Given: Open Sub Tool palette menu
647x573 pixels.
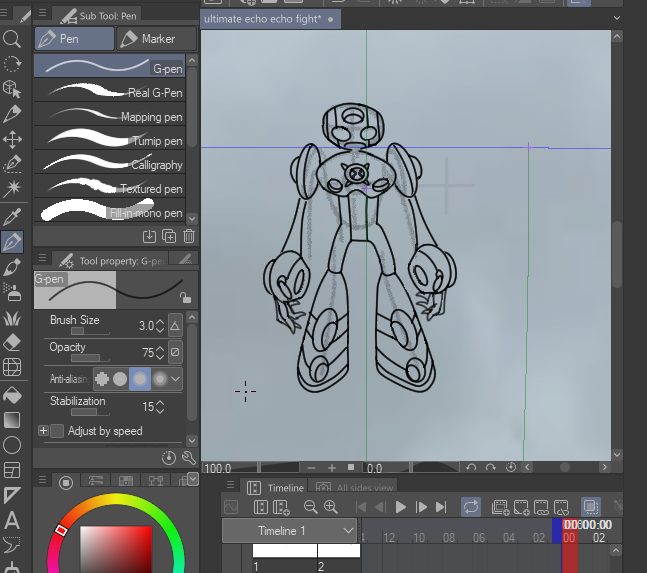Looking at the screenshot, I should pos(42,13).
